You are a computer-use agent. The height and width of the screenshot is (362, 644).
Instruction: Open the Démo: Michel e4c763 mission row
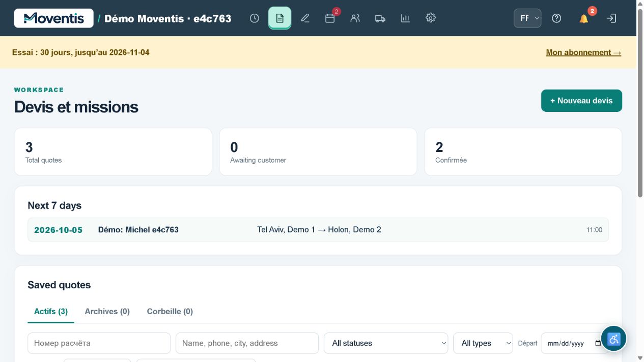point(318,230)
